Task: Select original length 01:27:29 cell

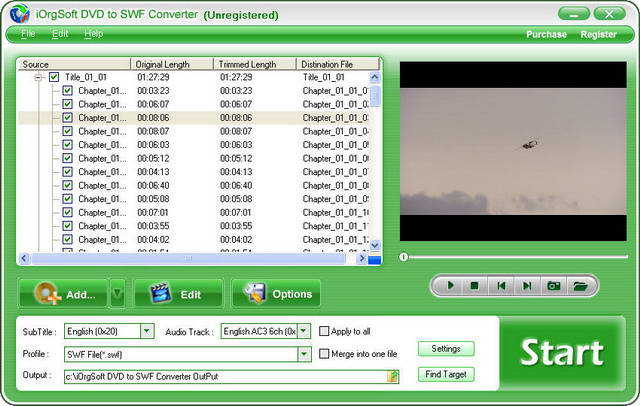Action: [x=153, y=77]
